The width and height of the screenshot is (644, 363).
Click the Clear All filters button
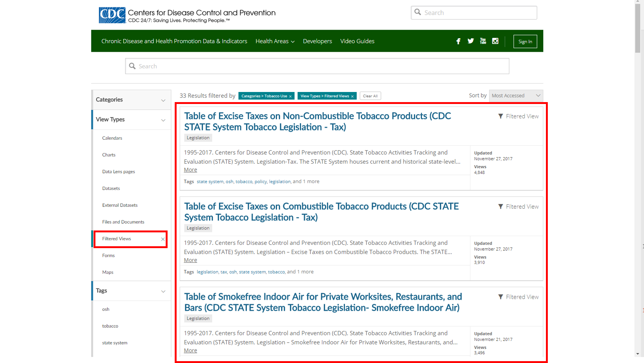click(370, 96)
